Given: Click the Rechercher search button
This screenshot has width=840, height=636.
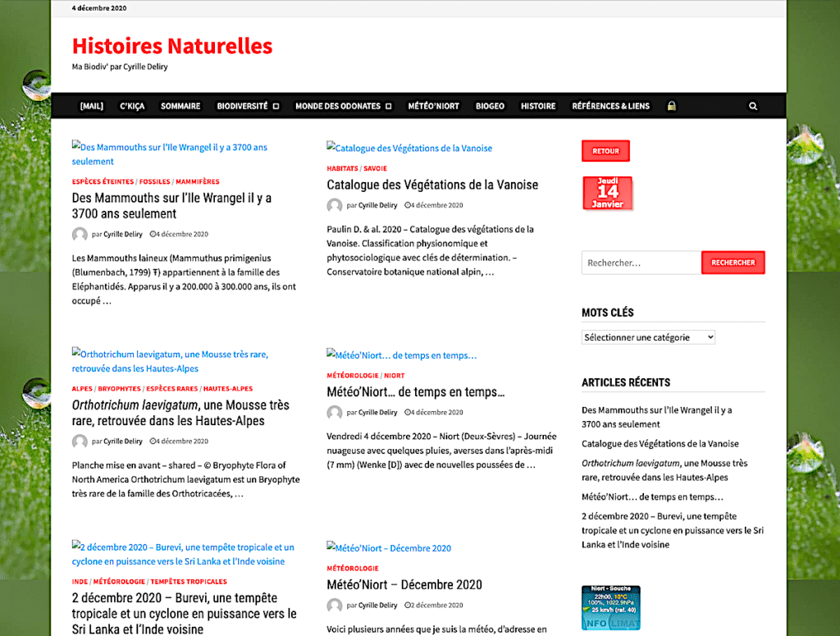Looking at the screenshot, I should pyautogui.click(x=733, y=263).
